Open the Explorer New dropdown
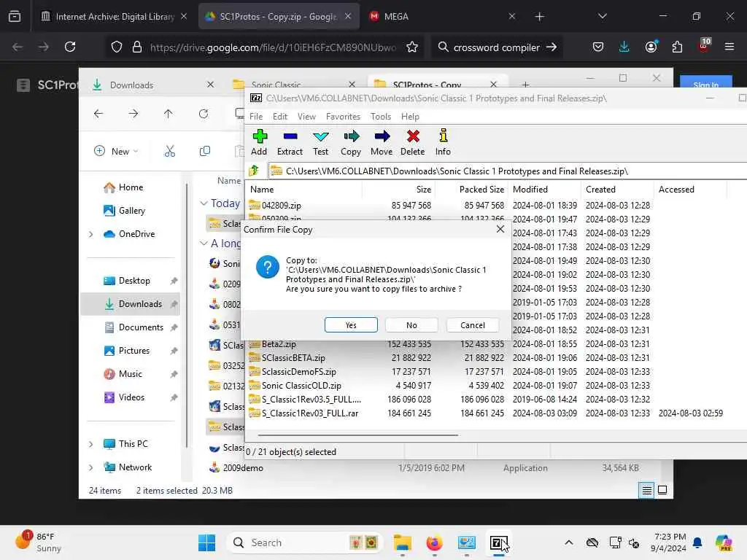The image size is (747, 560). (116, 151)
